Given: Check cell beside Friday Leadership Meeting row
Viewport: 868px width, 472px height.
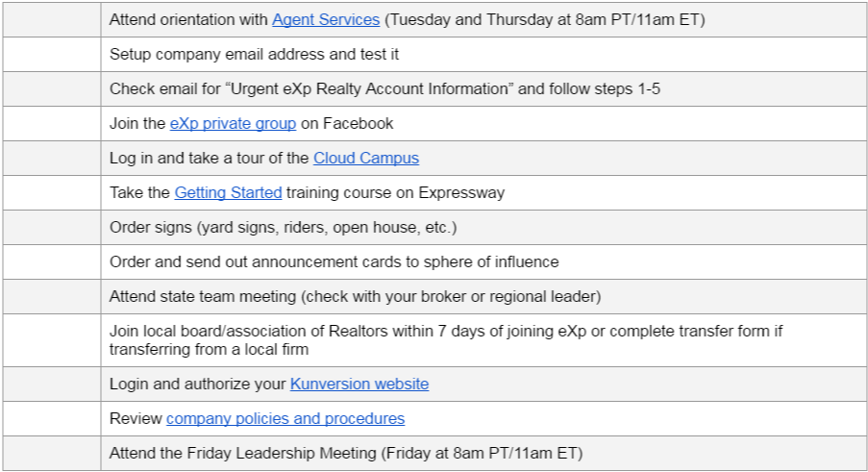Looking at the screenshot, I should [51, 453].
